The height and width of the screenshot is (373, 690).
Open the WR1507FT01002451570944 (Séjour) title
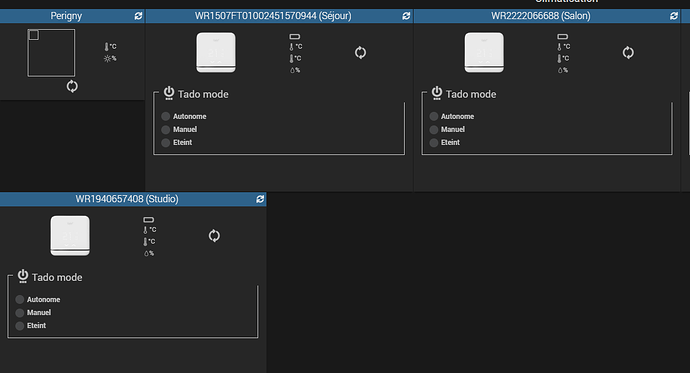click(x=273, y=16)
